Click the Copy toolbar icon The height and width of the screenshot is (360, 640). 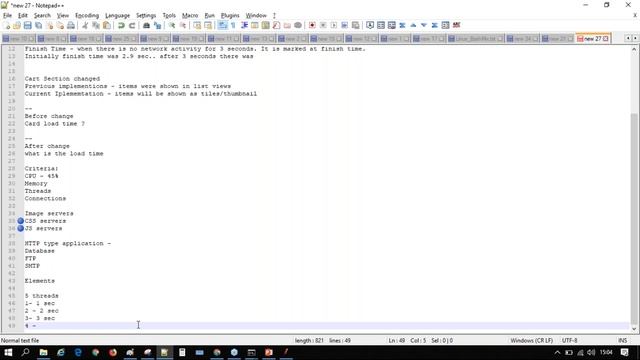click(x=96, y=25)
